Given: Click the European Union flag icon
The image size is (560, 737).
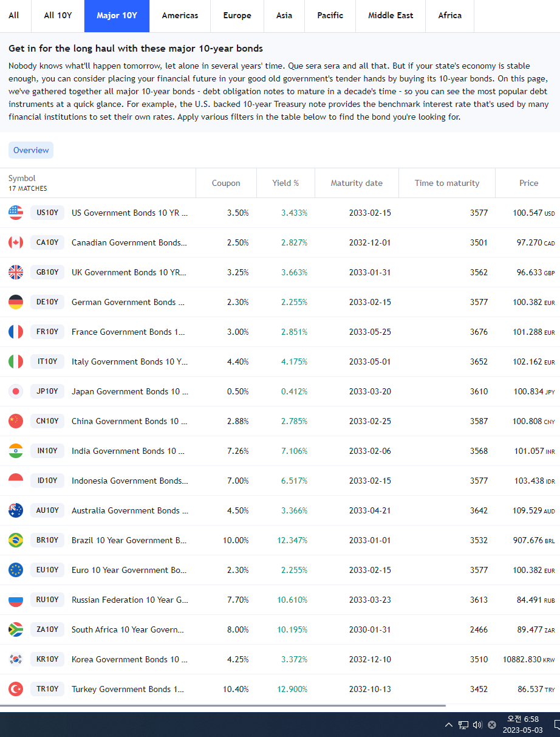Looking at the screenshot, I should (x=16, y=570).
